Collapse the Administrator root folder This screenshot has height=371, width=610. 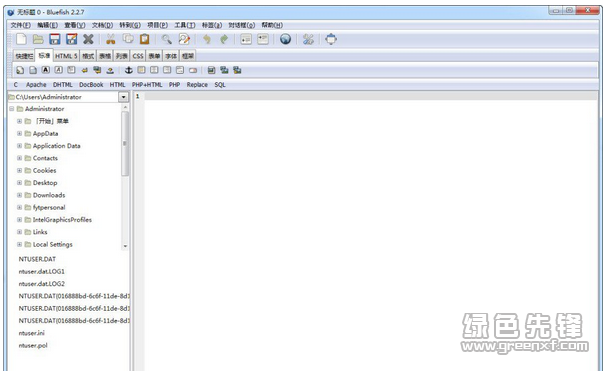(12, 108)
